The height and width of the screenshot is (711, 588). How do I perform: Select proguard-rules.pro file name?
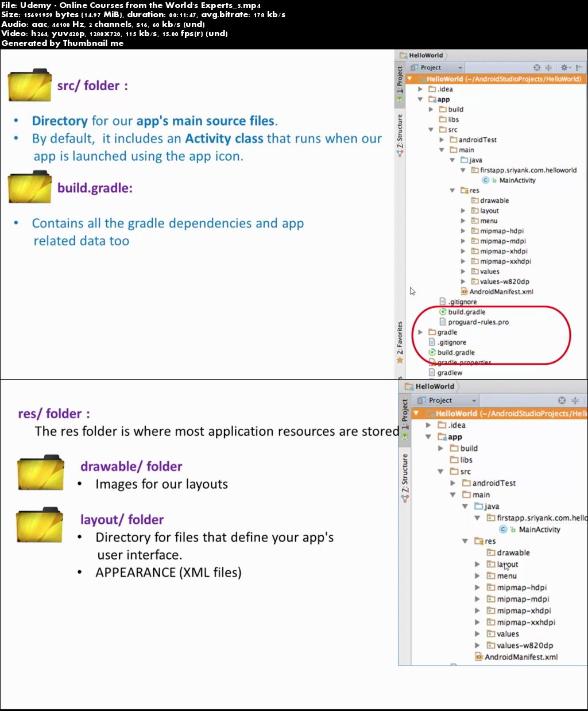(478, 322)
